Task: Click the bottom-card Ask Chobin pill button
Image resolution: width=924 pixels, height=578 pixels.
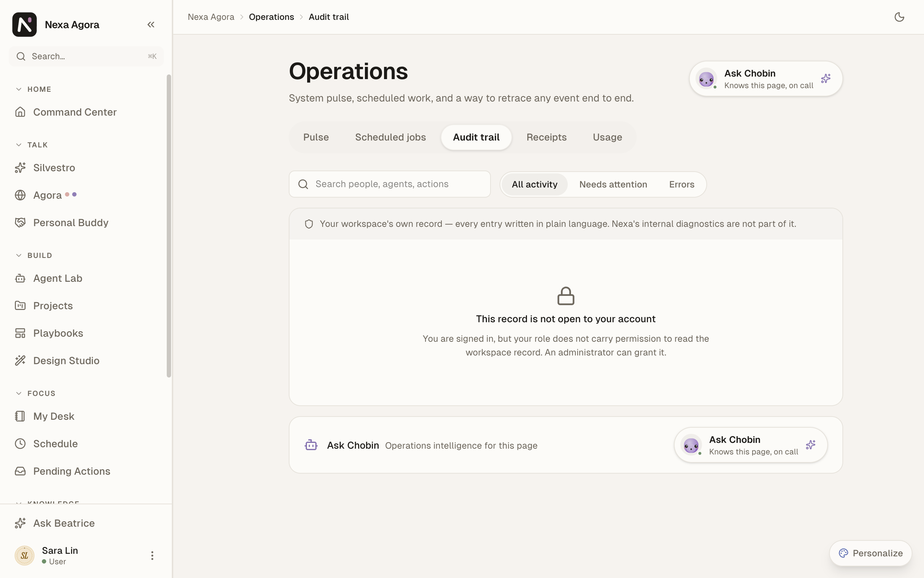Action: tap(751, 445)
